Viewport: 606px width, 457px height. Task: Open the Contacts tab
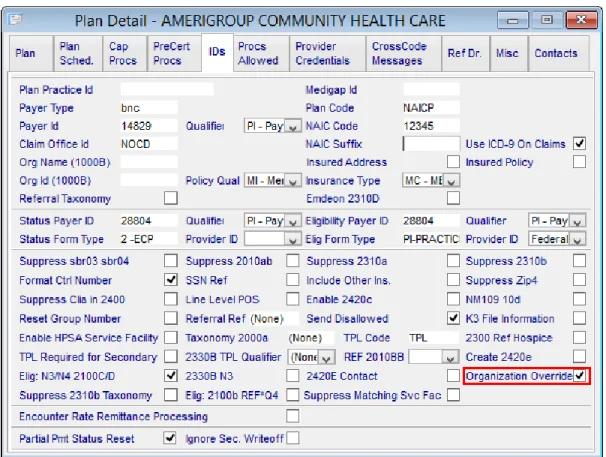tap(559, 53)
